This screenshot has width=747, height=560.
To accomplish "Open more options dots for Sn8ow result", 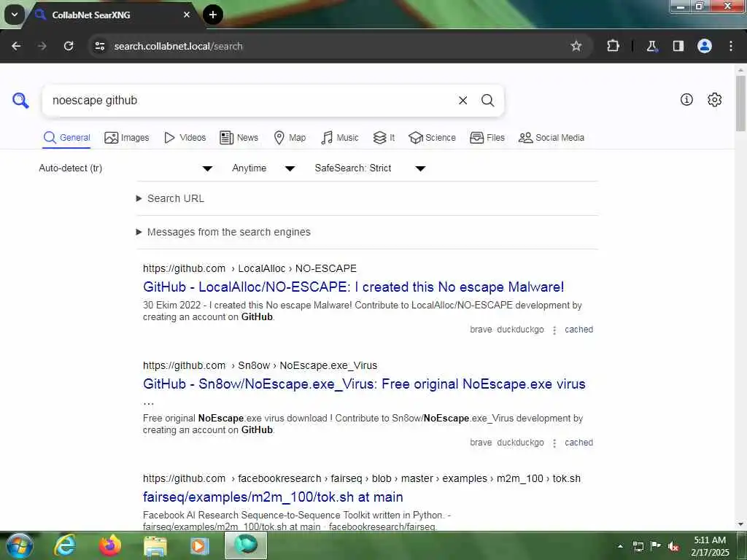I will [x=554, y=443].
